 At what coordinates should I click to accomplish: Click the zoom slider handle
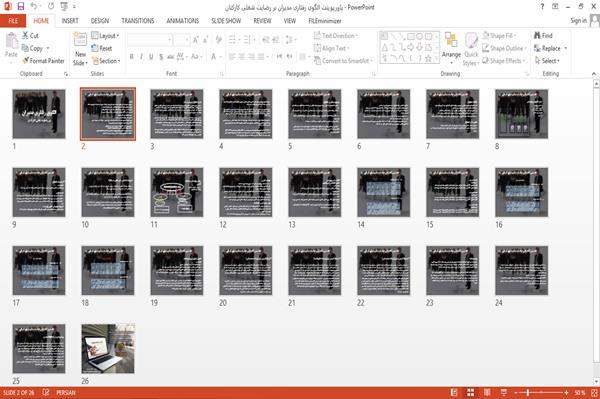pyautogui.click(x=528, y=392)
